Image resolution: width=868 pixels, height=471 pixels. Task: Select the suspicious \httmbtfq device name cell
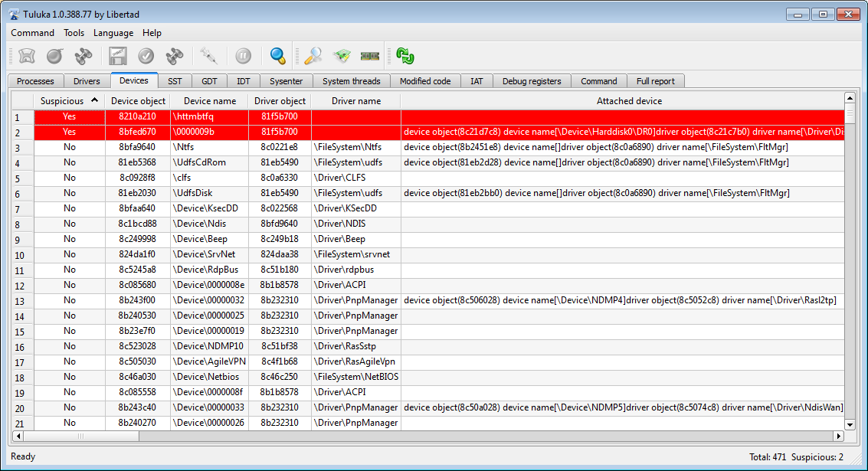click(x=210, y=116)
